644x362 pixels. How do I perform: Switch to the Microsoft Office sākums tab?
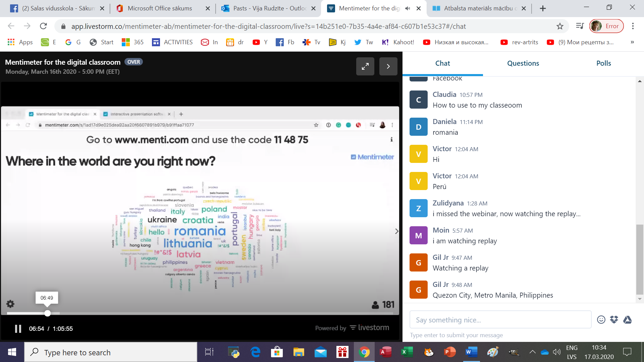tap(162, 8)
